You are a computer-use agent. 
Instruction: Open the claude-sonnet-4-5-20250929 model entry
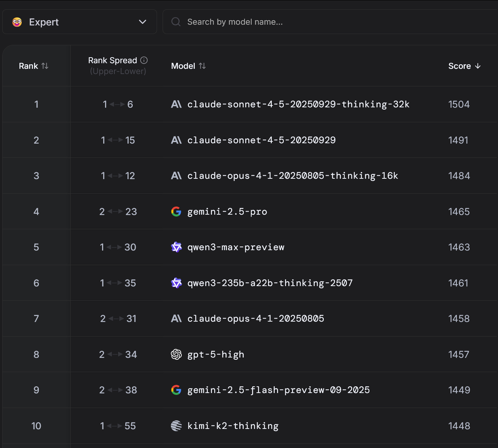[x=261, y=140]
